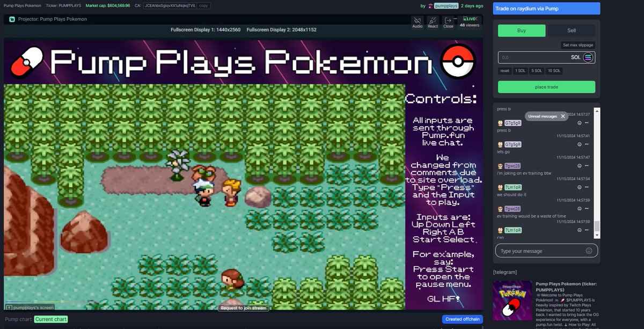This screenshot has height=329, width=644.
Task: Choose the 1 SOL preset amount
Action: [x=520, y=71]
